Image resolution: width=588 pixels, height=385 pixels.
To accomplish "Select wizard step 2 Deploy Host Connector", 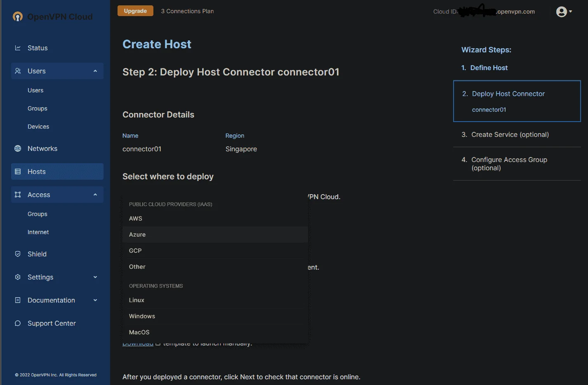I will (x=517, y=101).
